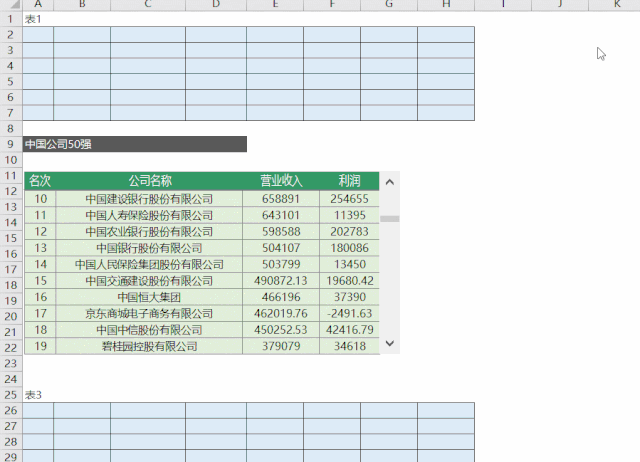640x462 pixels.
Task: Select the 京东商城电子商务有限公司 cell
Action: (x=149, y=313)
